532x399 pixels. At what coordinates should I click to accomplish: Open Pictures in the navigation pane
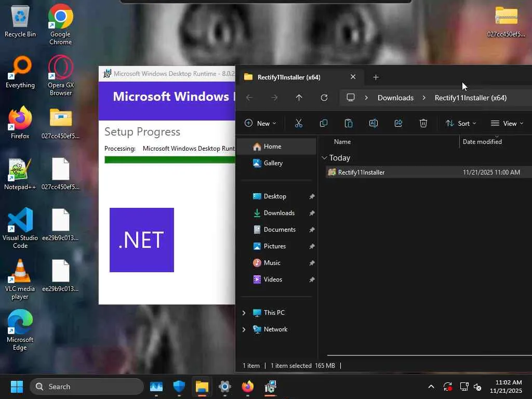(x=275, y=246)
